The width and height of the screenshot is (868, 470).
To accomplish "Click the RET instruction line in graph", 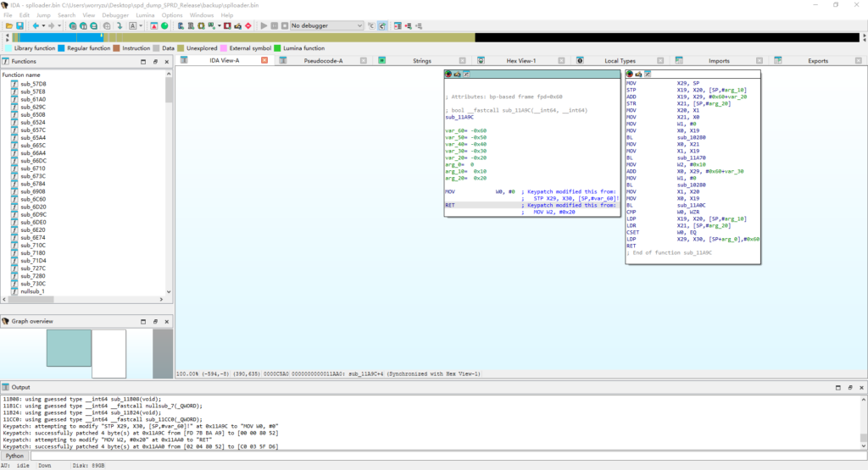I will tap(532, 205).
